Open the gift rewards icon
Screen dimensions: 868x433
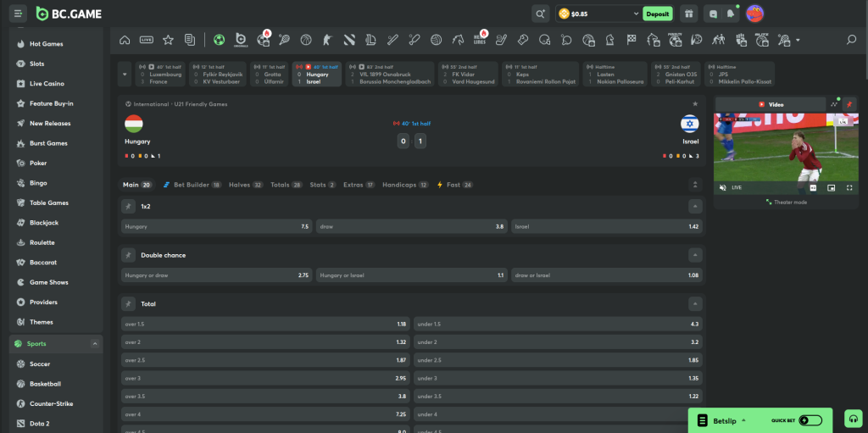(688, 14)
